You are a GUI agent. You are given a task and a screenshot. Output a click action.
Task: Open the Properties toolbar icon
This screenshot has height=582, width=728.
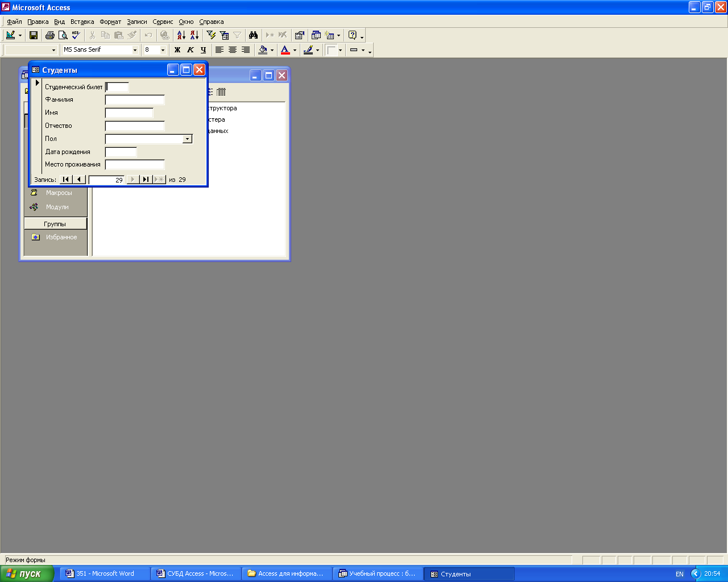click(300, 35)
